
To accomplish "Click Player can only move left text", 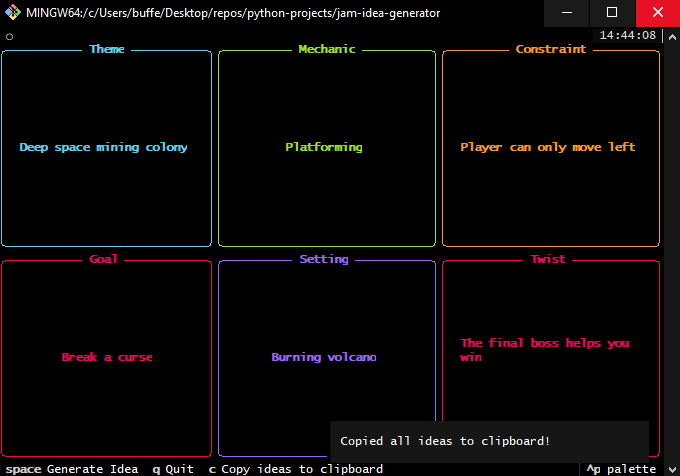I will point(548,147).
